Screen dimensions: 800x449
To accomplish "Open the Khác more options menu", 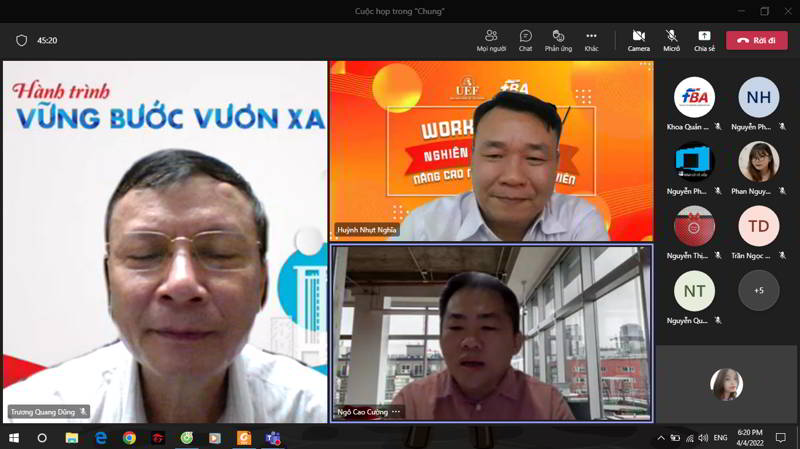I will pos(591,40).
